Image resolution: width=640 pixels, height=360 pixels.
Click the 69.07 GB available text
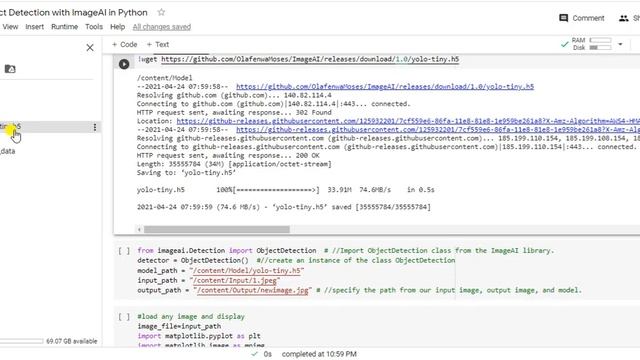click(72, 341)
